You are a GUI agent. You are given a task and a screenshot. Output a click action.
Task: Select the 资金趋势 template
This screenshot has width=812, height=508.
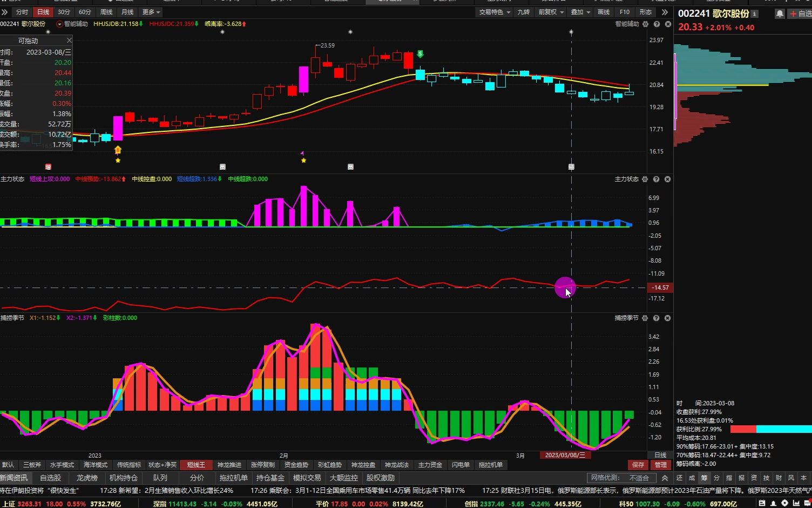tap(296, 465)
